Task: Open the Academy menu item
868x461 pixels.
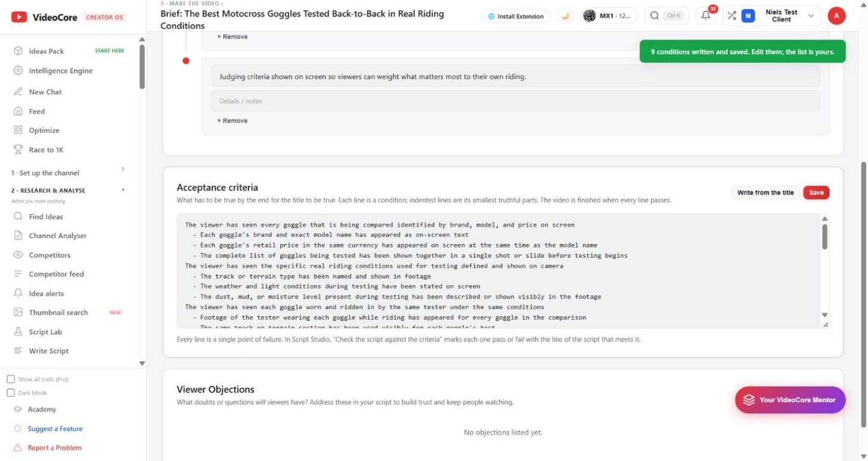Action: tap(42, 410)
